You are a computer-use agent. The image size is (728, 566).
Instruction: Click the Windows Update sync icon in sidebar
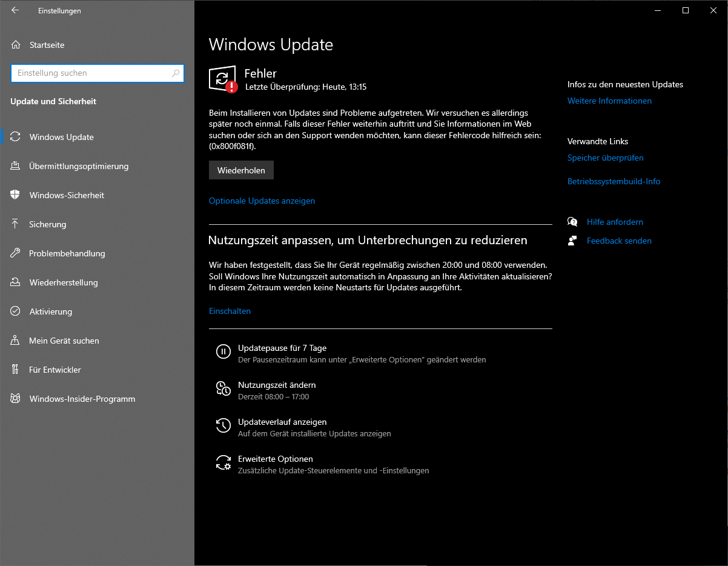(x=16, y=137)
